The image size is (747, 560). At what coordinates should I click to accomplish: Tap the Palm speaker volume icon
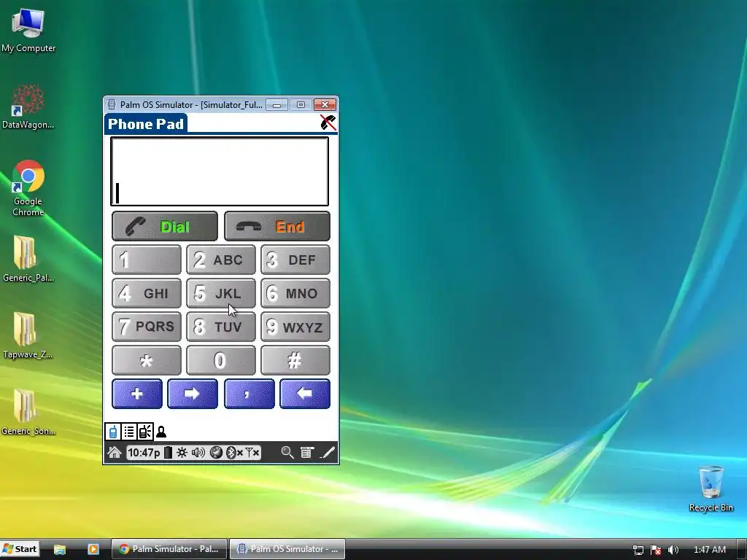coord(198,452)
